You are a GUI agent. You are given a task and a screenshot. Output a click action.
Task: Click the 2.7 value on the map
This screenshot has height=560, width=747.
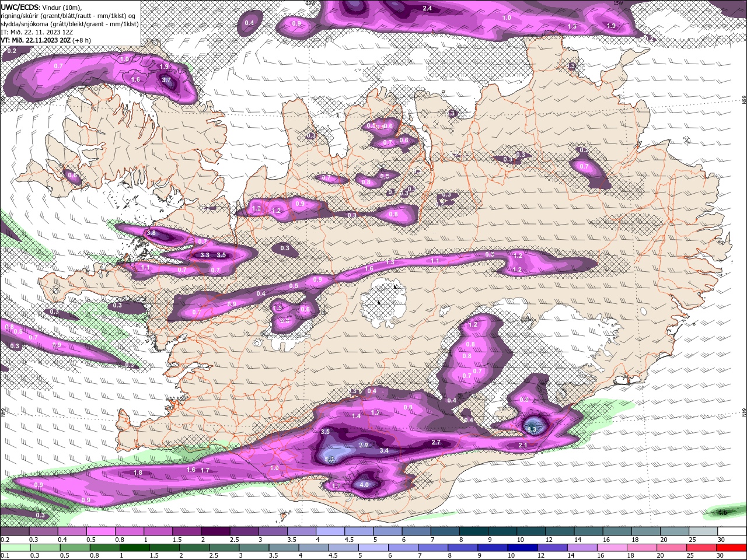tap(435, 443)
